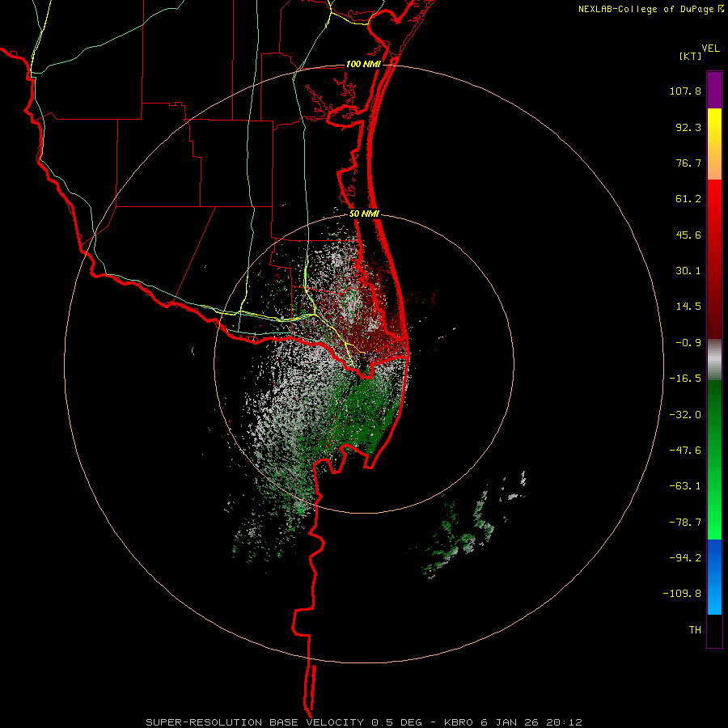Click the KBRO radar site center point

pyautogui.click(x=363, y=363)
